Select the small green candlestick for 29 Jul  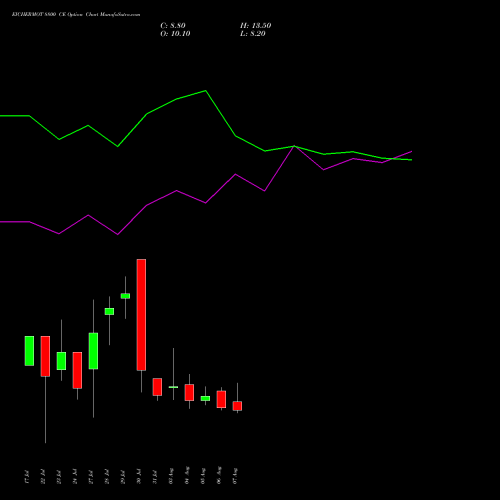point(125,296)
